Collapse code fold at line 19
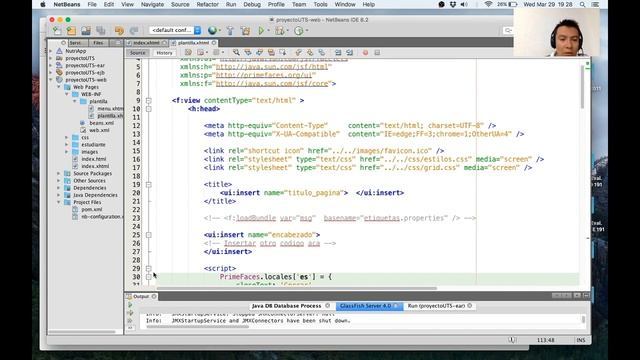Image resolution: width=640 pixels, height=360 pixels. pos(149,184)
